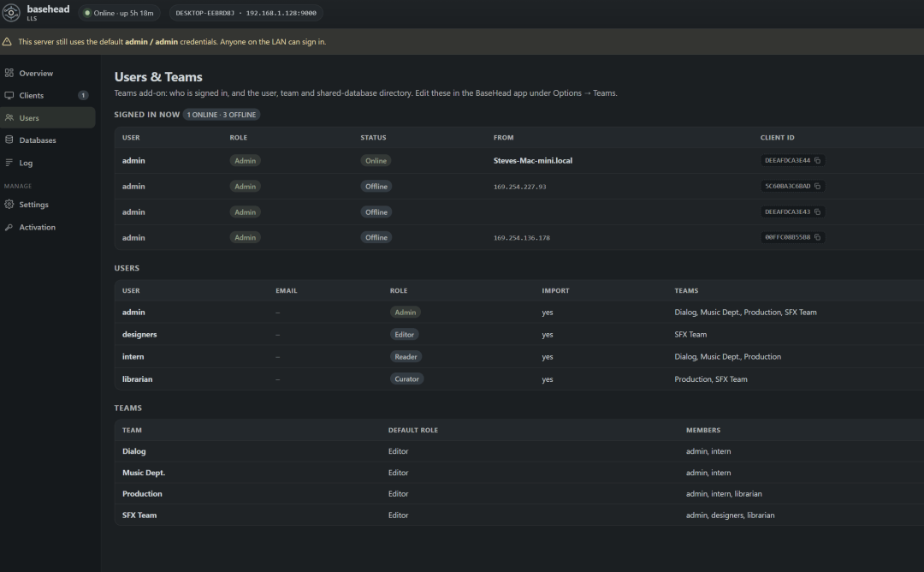924x572 pixels.
Task: Copy client ID DEEAFDCA3E44 with copy icon
Action: 817,160
